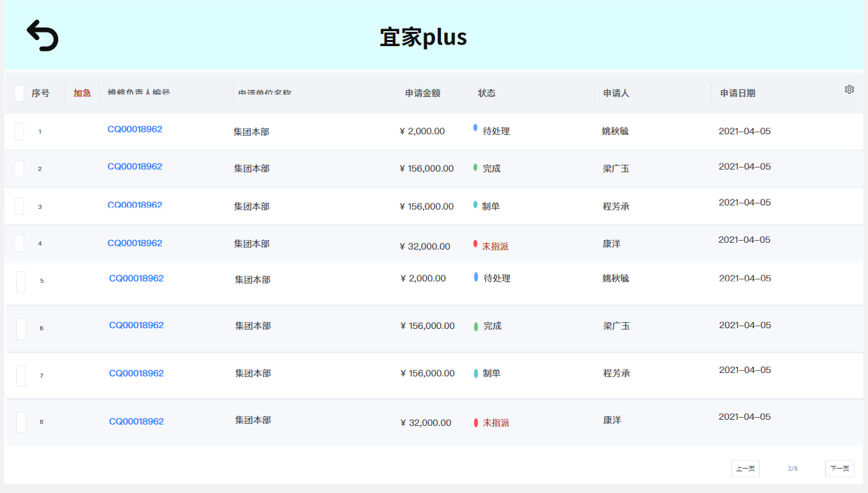
Task: Click the 申请人 column header
Action: (x=617, y=93)
